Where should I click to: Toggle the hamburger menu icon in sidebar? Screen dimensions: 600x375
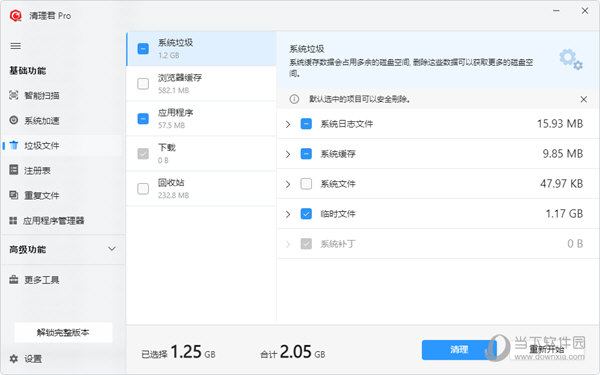tap(16, 46)
